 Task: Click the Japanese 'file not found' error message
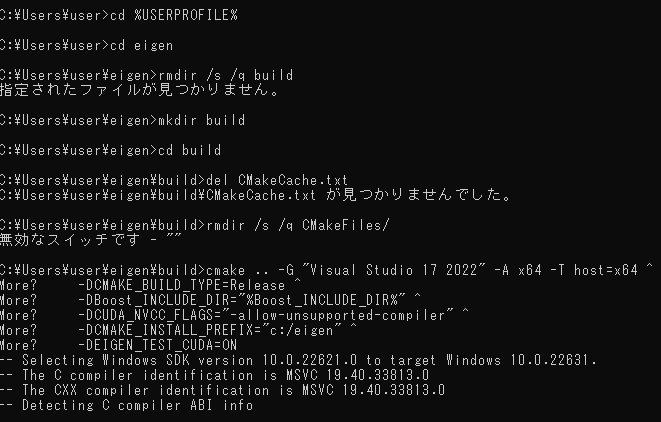coord(140,90)
